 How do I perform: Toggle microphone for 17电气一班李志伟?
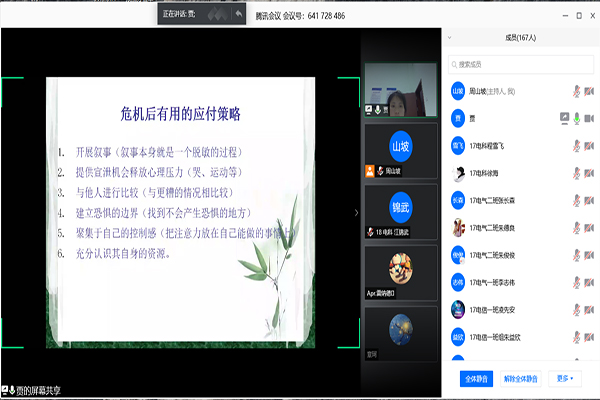point(576,283)
